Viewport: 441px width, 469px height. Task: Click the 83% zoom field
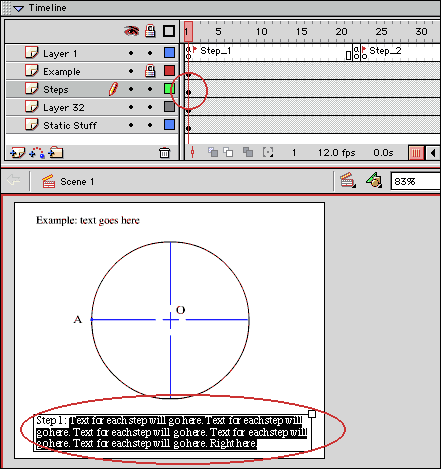(415, 182)
